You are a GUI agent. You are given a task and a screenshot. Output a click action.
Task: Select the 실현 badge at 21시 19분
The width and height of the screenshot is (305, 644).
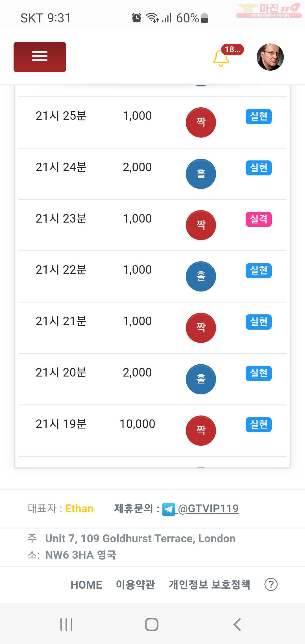[259, 425]
